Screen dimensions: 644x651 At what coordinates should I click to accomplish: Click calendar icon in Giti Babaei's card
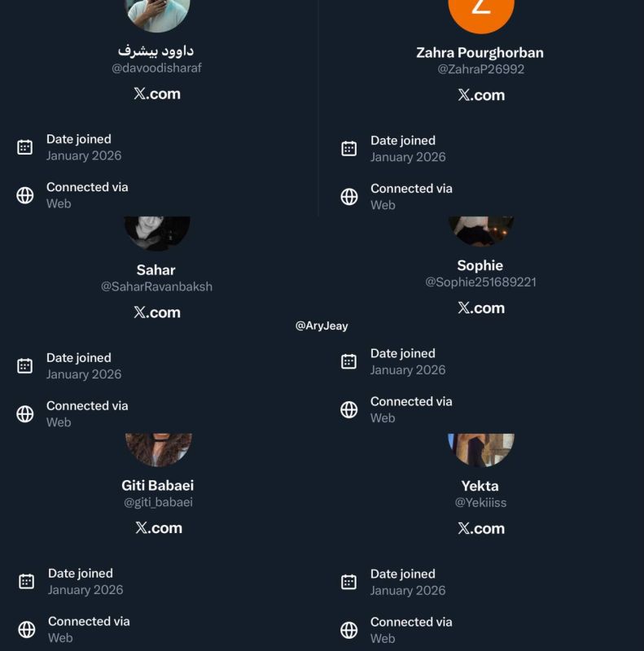[x=27, y=582]
